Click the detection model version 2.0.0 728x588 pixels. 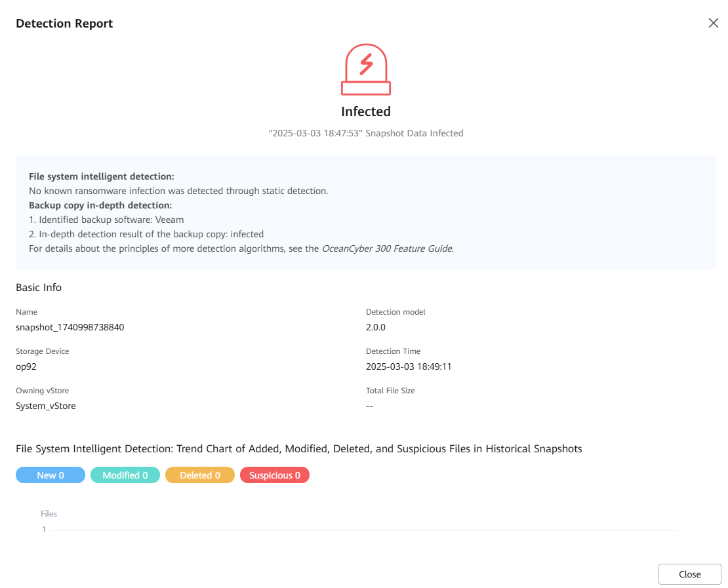point(376,327)
